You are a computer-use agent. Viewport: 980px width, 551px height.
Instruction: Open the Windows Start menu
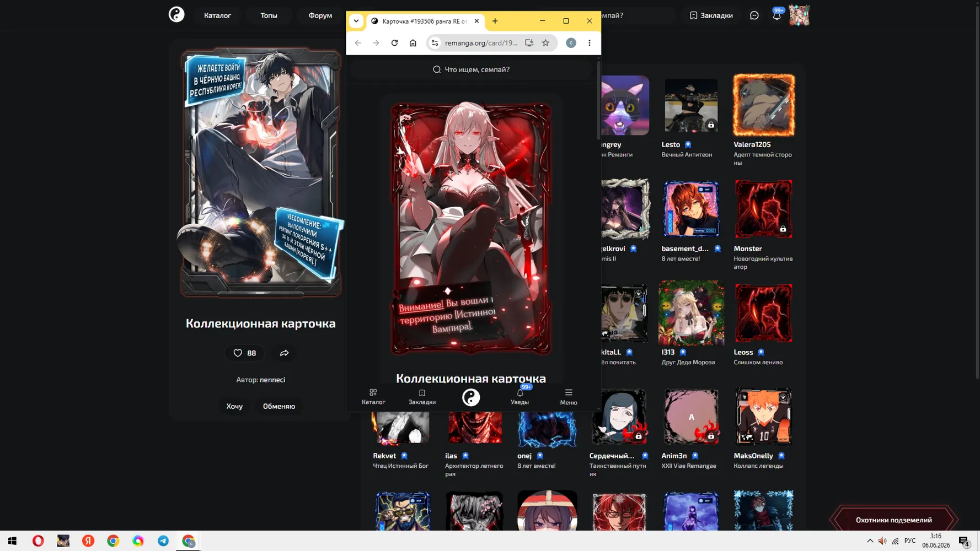(x=12, y=541)
